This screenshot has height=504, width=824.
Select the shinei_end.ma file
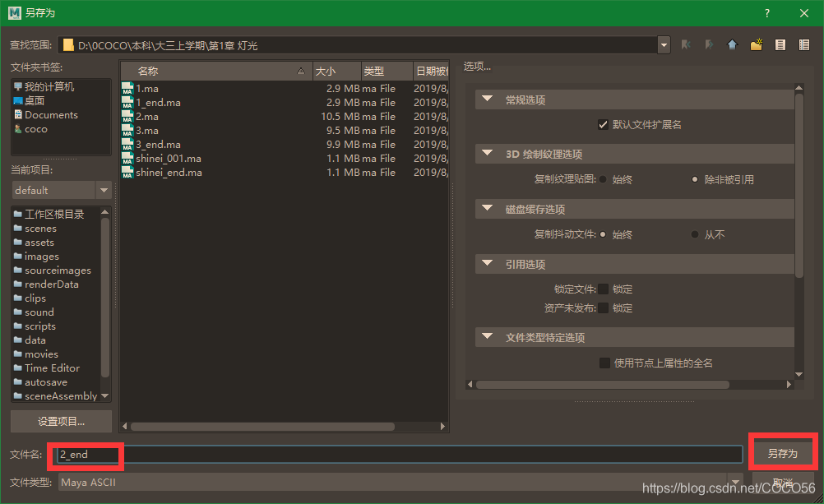pos(169,173)
